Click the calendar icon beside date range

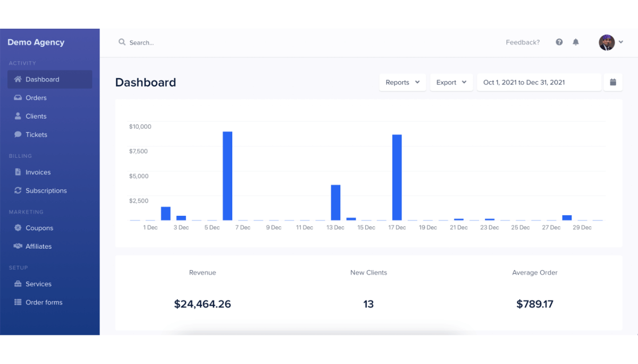(x=613, y=82)
